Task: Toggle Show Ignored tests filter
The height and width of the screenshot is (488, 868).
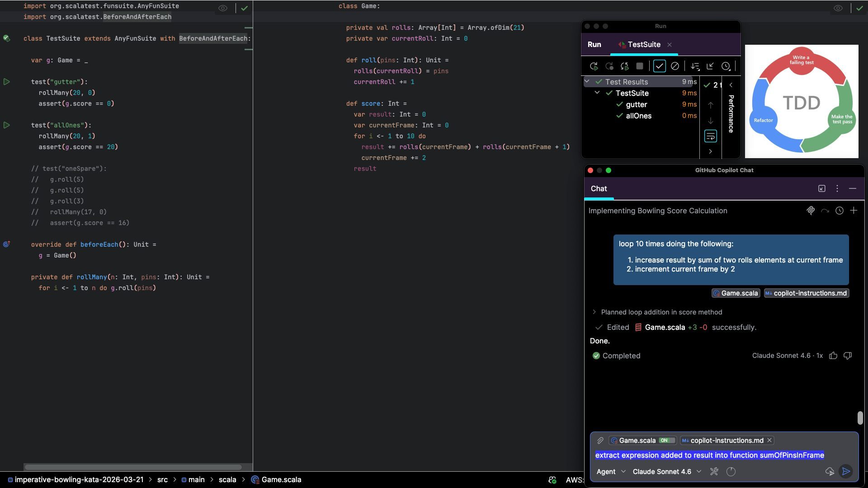Action: point(675,66)
